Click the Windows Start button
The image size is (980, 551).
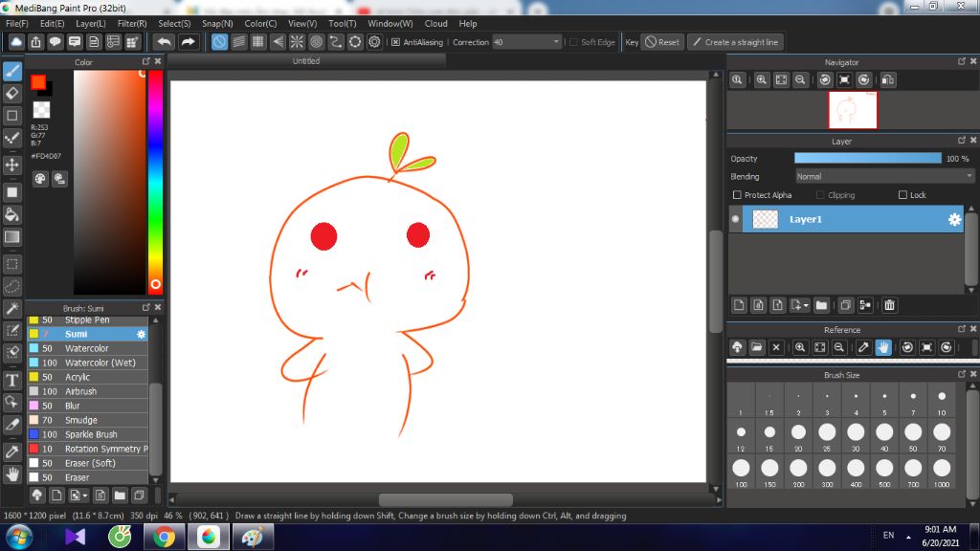(x=18, y=537)
